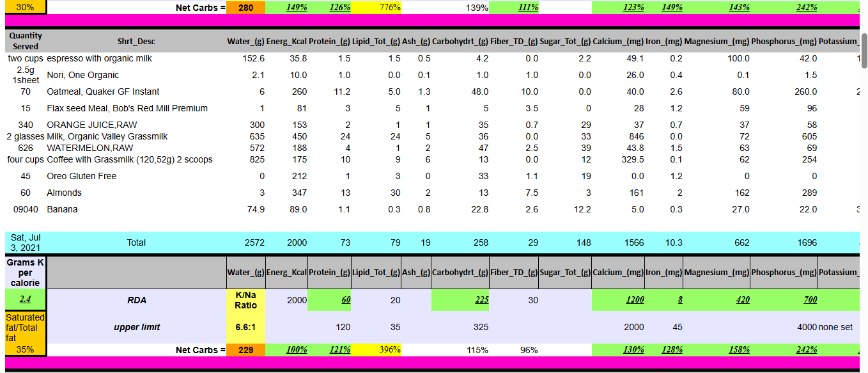Select the underlined Calcium RDA value 1200

(635, 299)
